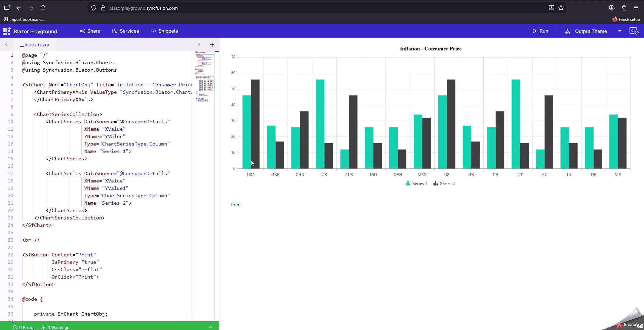Expand the Output Theme dropdown arrow

click(x=619, y=31)
